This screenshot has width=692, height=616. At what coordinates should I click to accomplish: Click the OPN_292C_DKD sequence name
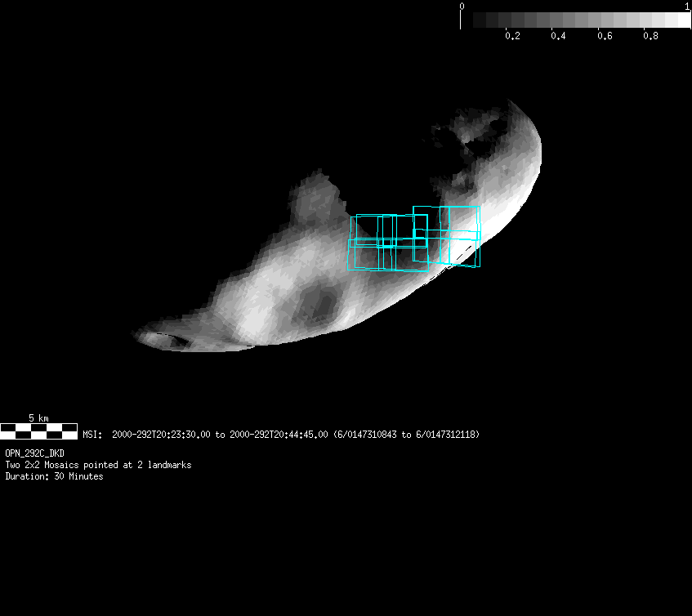pyautogui.click(x=35, y=453)
